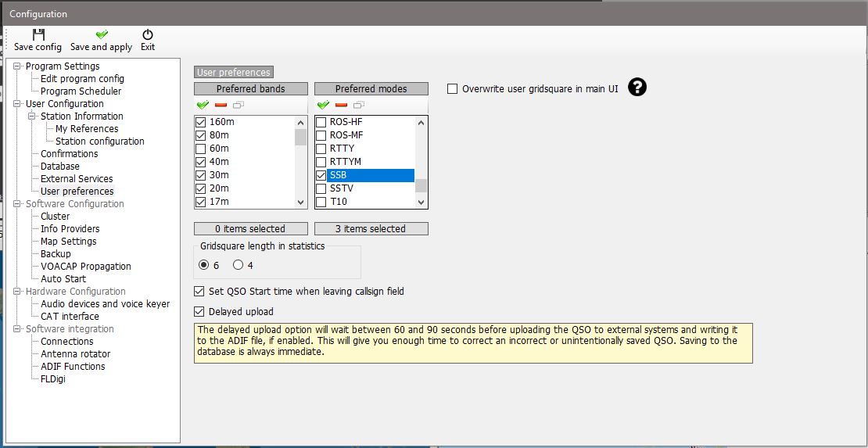Deselect all Preferred bands with red minus icon

coord(221,105)
